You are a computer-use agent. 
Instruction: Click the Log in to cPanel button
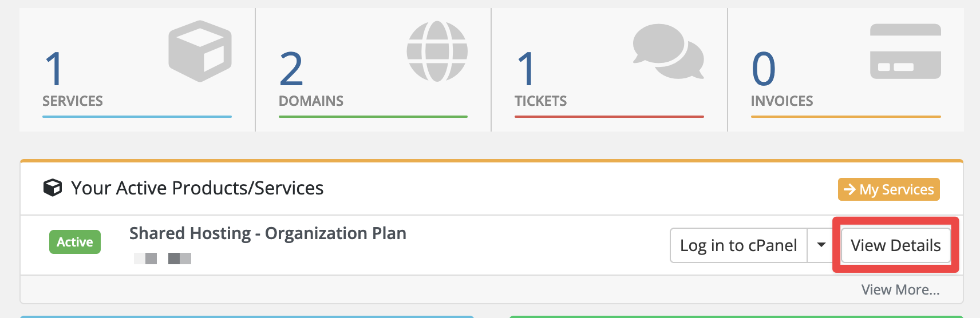[x=738, y=245]
